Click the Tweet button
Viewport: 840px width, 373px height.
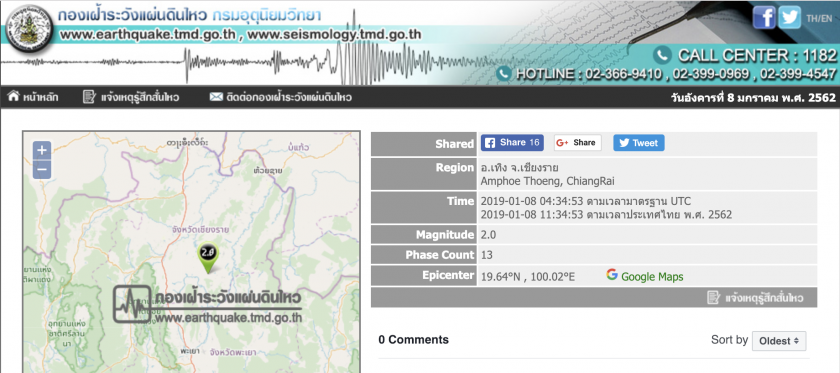[639, 143]
